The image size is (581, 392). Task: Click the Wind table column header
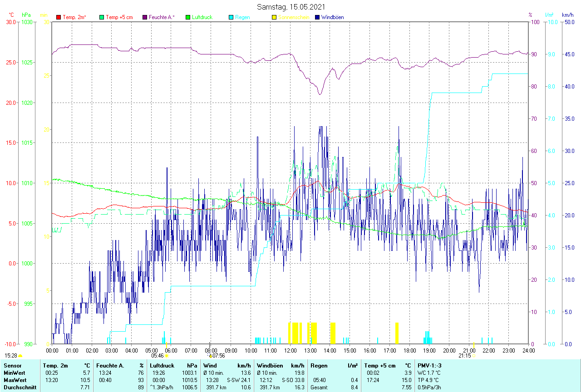(x=211, y=365)
